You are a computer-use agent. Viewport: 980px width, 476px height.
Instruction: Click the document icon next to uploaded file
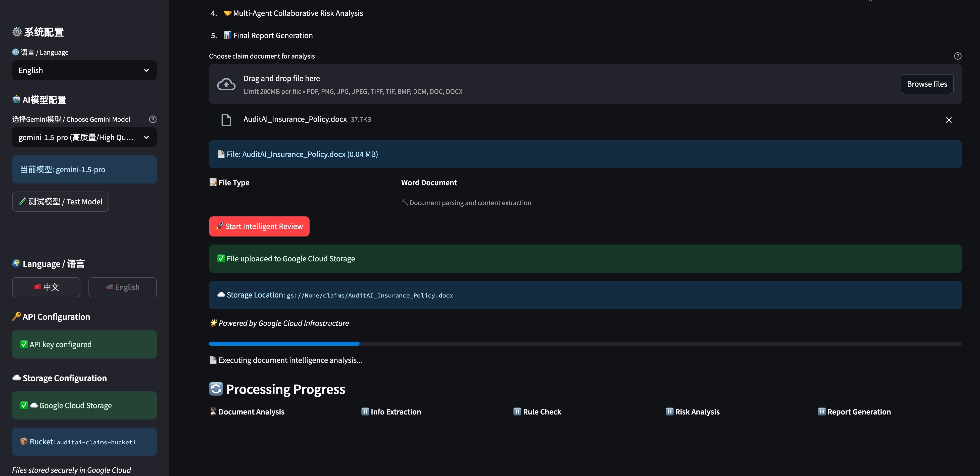click(x=226, y=120)
